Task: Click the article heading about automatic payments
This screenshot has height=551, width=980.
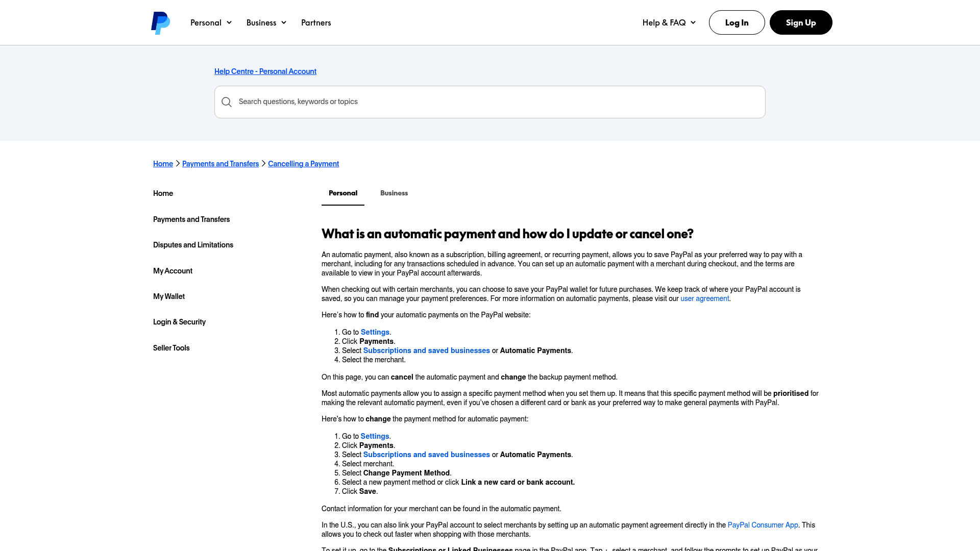Action: click(x=507, y=234)
